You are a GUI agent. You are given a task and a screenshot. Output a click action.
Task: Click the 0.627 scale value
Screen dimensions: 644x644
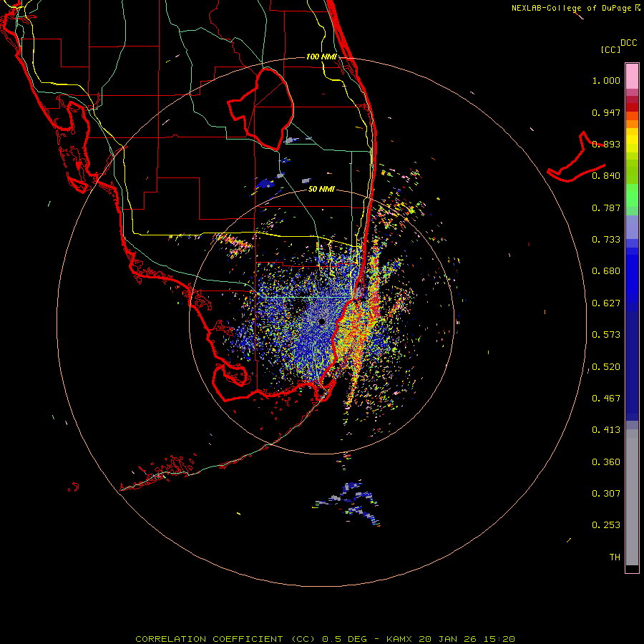point(606,303)
